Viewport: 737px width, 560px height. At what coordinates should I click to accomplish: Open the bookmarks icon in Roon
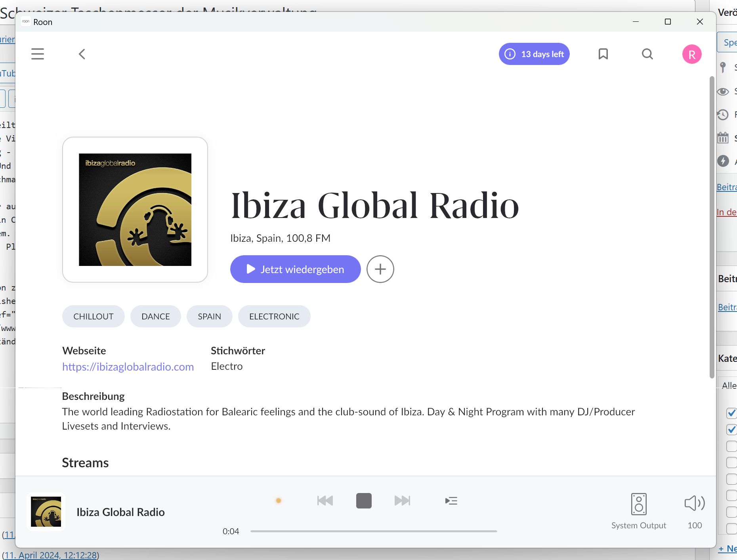coord(603,54)
